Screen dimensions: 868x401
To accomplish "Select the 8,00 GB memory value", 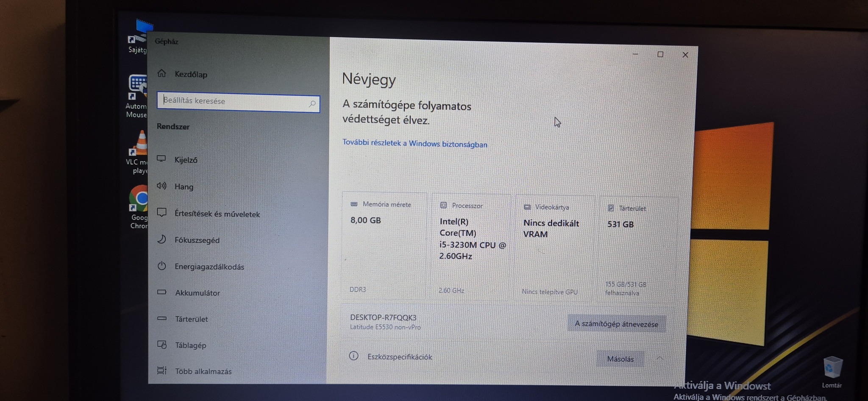I will [x=365, y=220].
